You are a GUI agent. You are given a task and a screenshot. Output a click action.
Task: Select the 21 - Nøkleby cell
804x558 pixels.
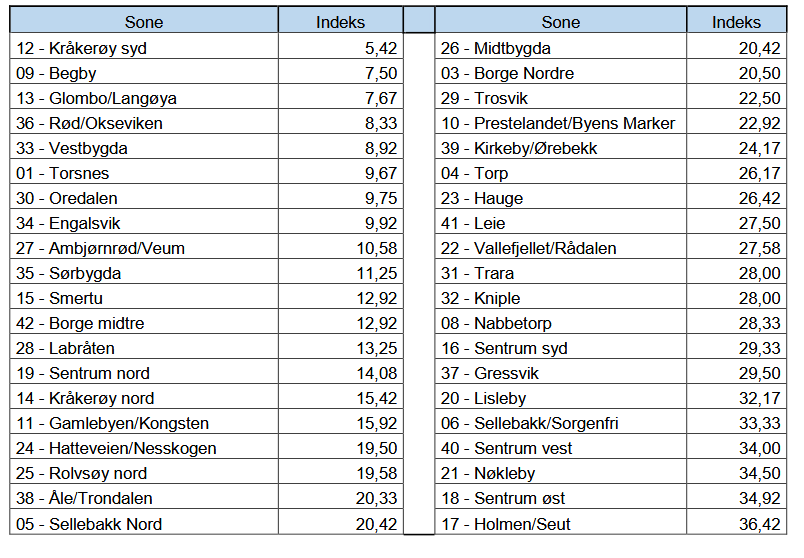pyautogui.click(x=560, y=472)
